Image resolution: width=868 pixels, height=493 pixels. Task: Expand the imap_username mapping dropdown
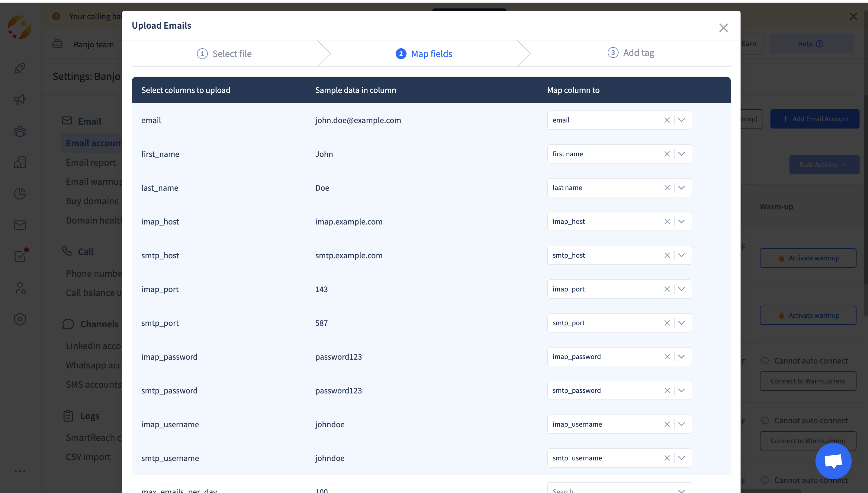pos(682,424)
